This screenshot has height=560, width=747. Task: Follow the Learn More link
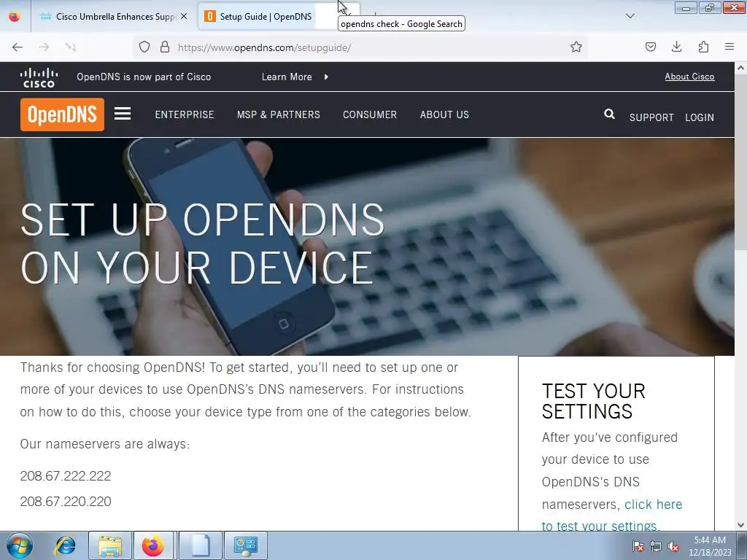click(287, 77)
